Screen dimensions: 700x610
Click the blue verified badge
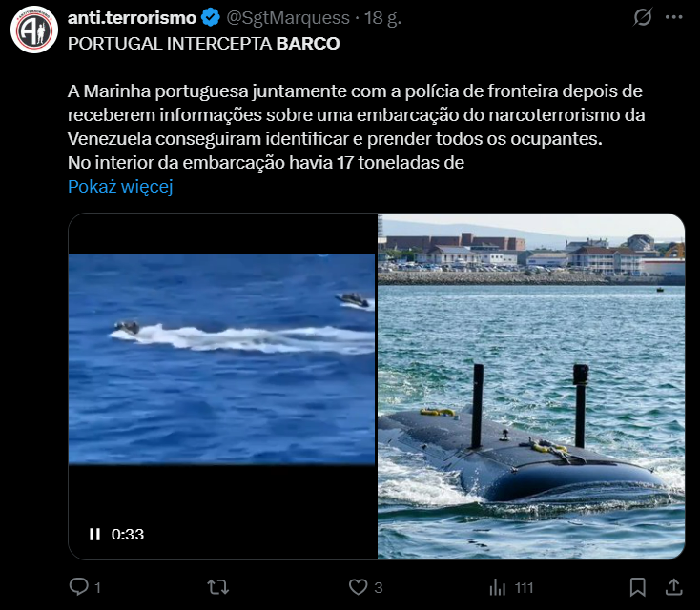pyautogui.click(x=210, y=17)
